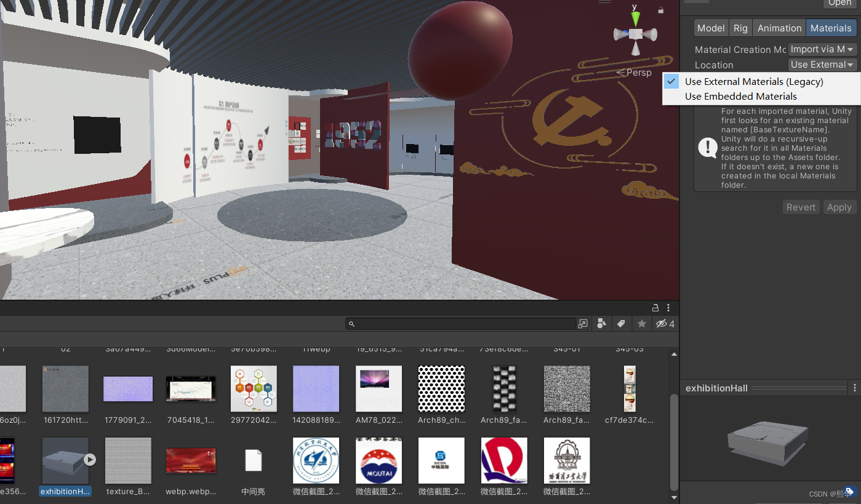Click the Open button at top of Inspector
The height and width of the screenshot is (504, 861).
[x=839, y=3]
